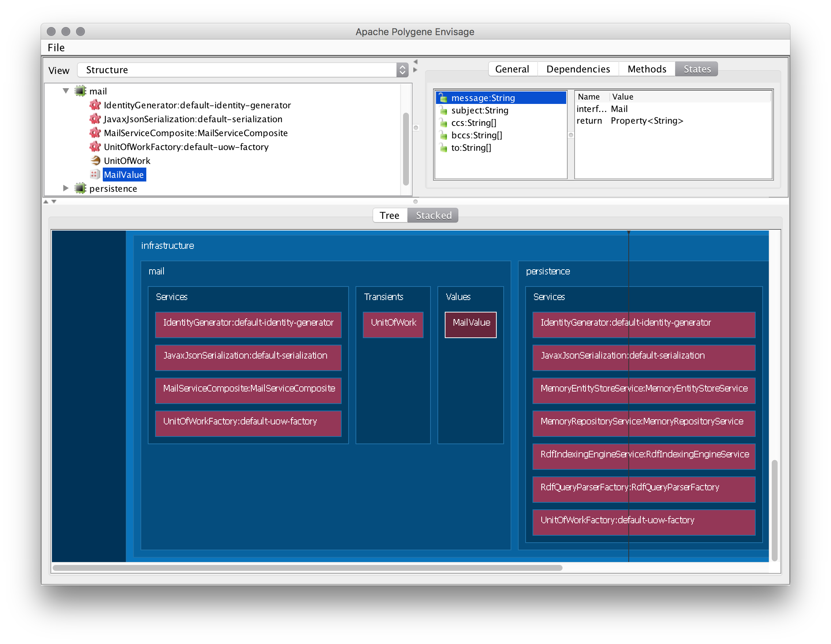Click the mail module chip icon

click(80, 91)
